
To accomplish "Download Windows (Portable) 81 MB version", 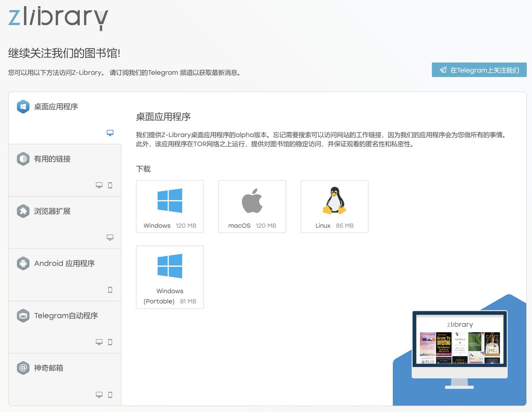I will click(170, 277).
